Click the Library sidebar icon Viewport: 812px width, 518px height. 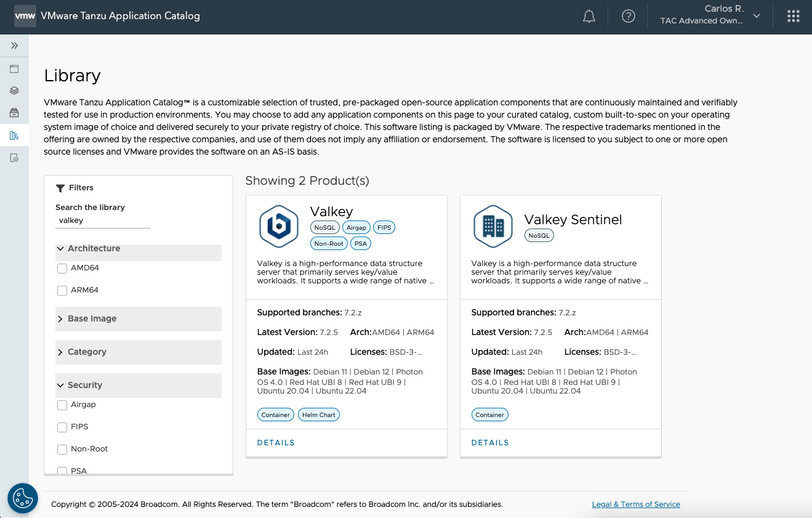14,136
